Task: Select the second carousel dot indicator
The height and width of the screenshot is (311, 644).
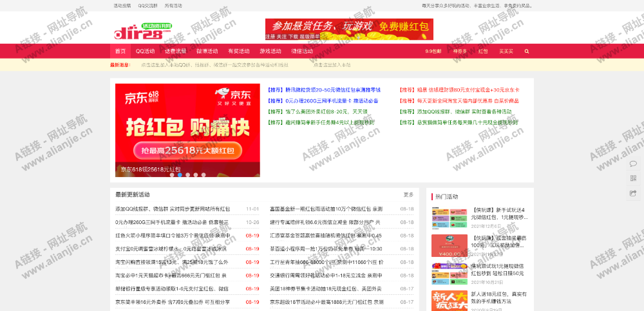Action: click(180, 174)
